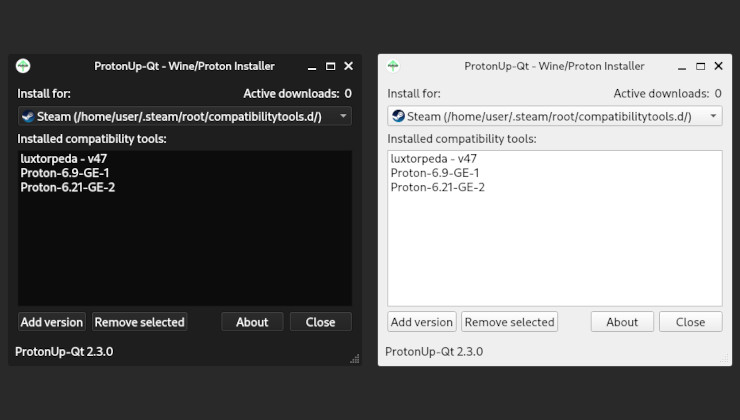This screenshot has width=740, height=420.
Task: Click Add version in light window
Action: coord(422,322)
